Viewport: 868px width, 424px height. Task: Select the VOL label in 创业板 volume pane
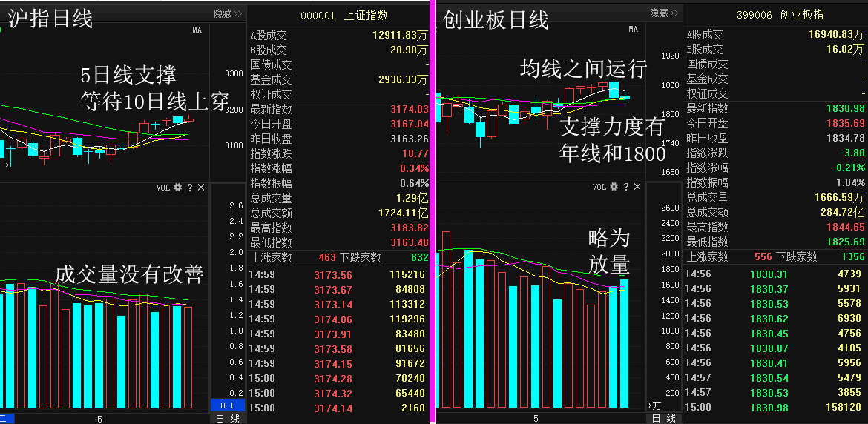pyautogui.click(x=599, y=187)
